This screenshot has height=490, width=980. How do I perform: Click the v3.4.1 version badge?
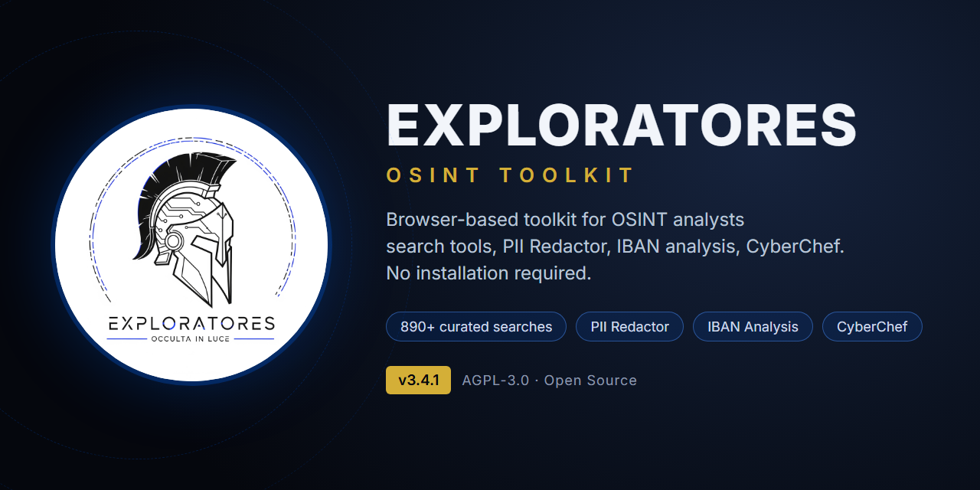pos(418,381)
